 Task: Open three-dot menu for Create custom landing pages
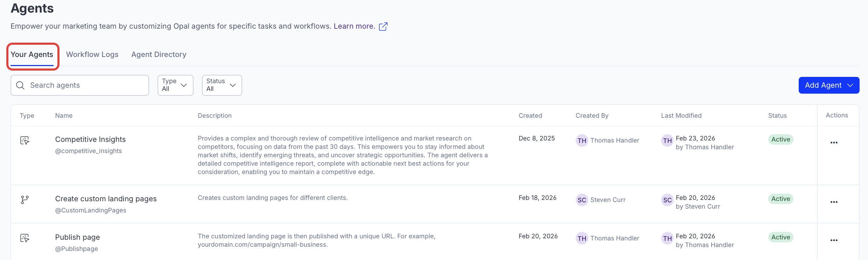click(834, 202)
